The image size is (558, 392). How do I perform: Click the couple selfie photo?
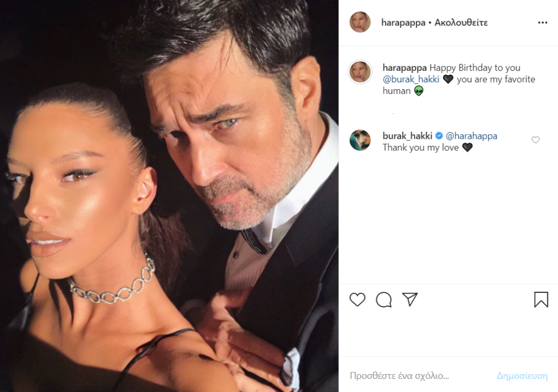click(x=169, y=196)
